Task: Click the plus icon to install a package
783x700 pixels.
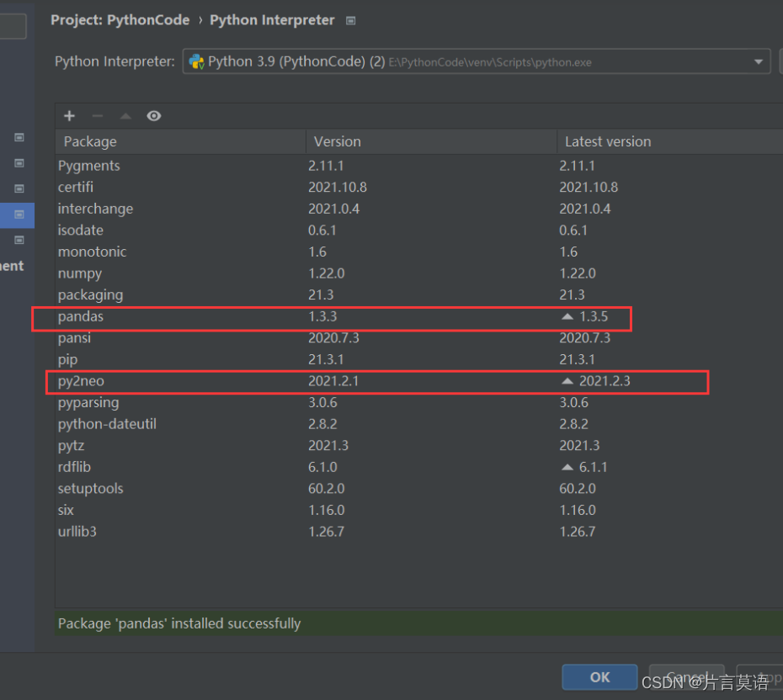Action: click(x=69, y=116)
